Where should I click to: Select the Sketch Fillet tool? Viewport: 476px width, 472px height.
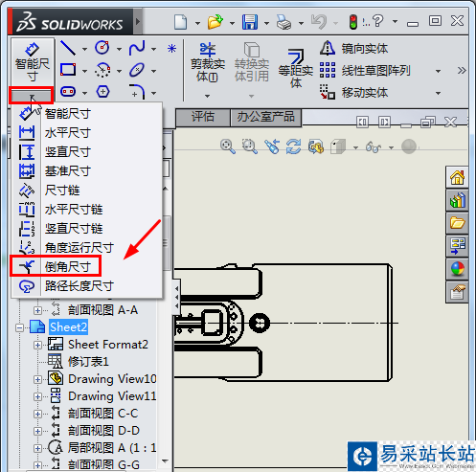[x=137, y=92]
